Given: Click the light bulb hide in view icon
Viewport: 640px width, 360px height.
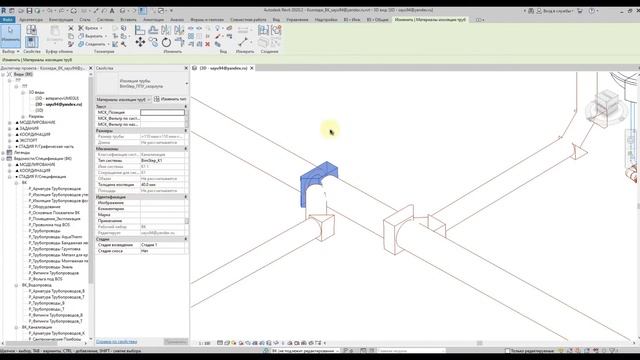Looking at the screenshot, I should [217, 28].
